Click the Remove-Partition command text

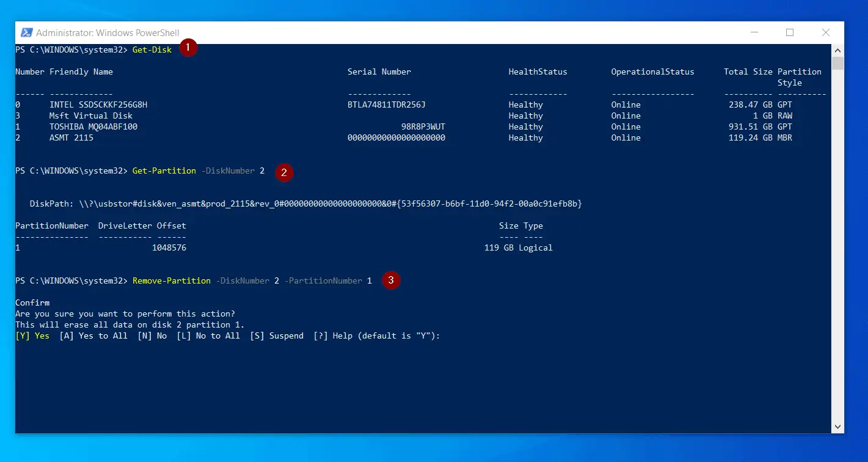click(x=172, y=280)
